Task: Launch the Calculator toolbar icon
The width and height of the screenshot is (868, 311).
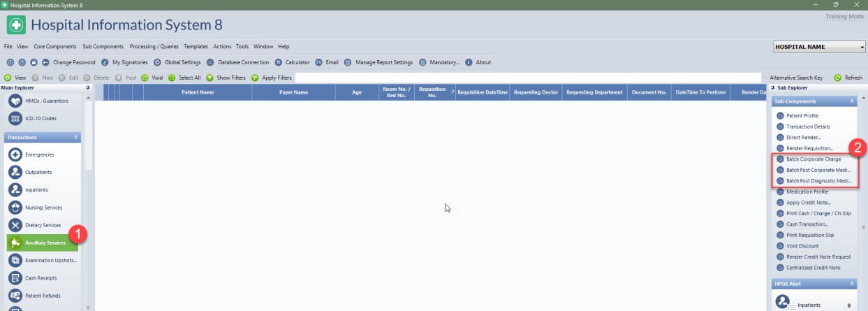Action: click(x=279, y=62)
